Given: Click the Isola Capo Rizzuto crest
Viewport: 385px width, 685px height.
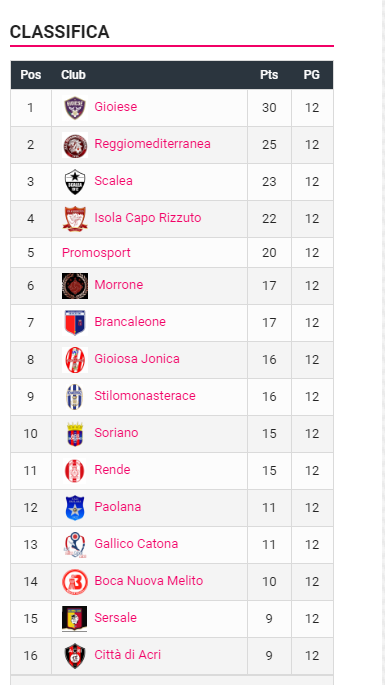Looking at the screenshot, I should click(x=75, y=219).
